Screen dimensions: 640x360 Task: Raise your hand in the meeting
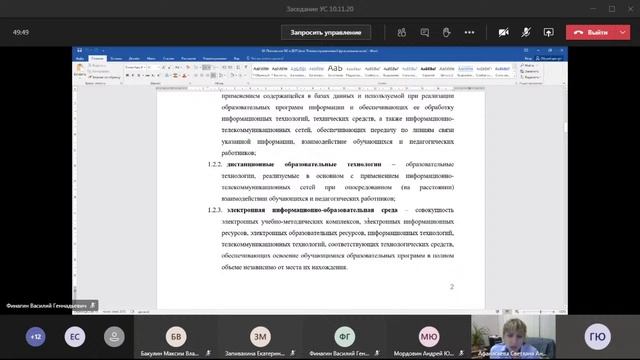447,32
